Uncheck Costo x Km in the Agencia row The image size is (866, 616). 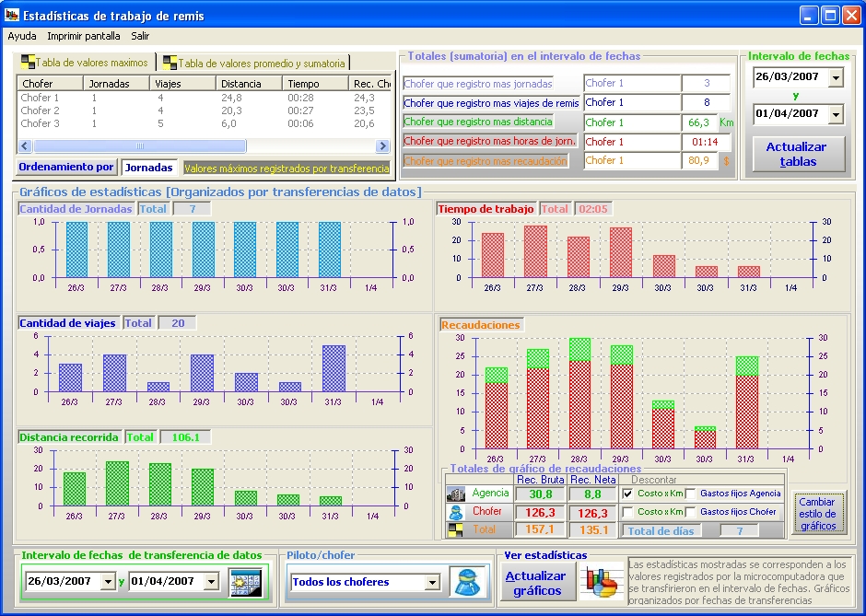click(x=627, y=494)
